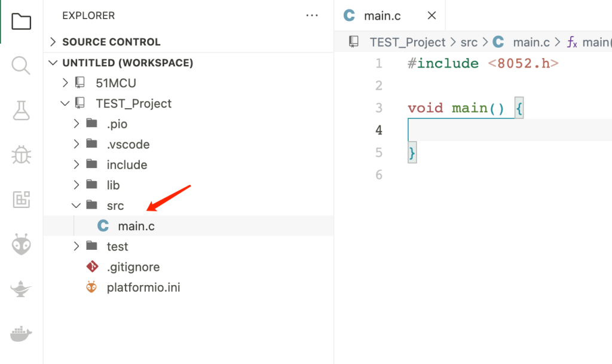Viewport: 612px width, 364px height.
Task: Select main.c in the src folder
Action: pos(136,225)
